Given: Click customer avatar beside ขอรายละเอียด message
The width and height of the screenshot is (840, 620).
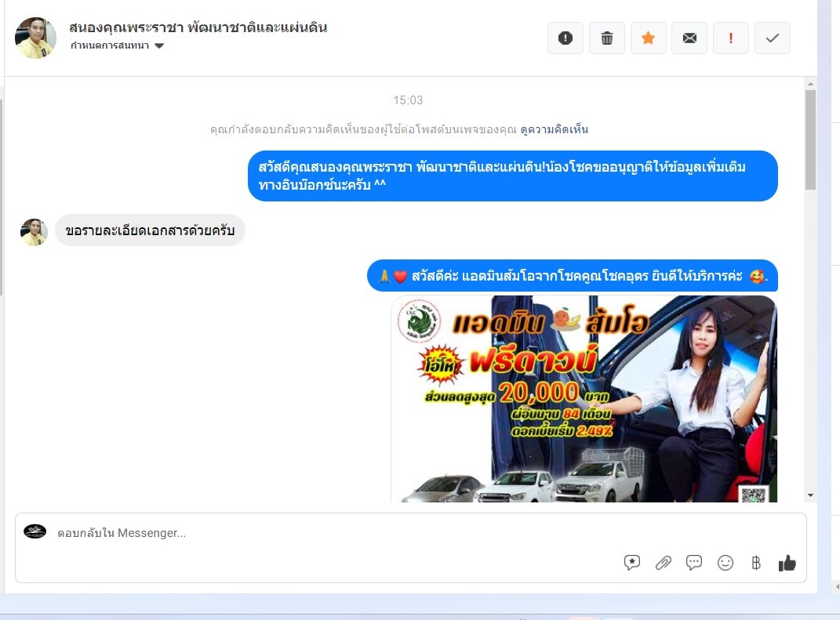Looking at the screenshot, I should 34,232.
